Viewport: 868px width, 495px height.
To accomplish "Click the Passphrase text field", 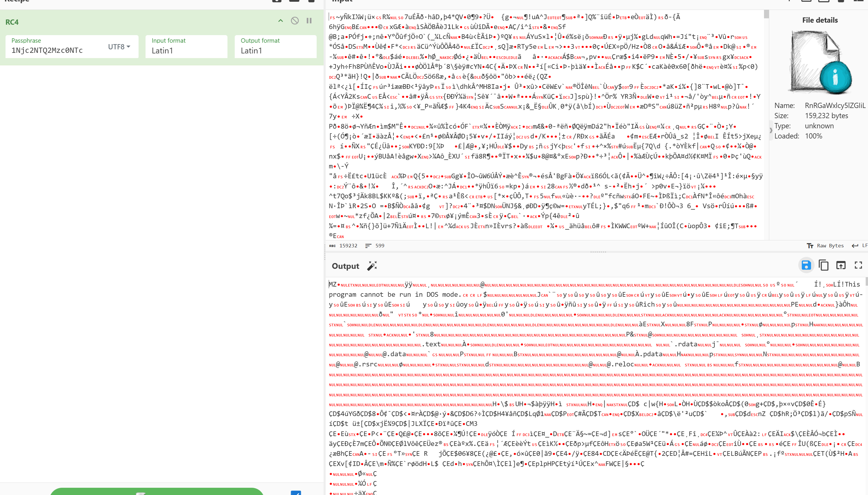I will coord(54,50).
